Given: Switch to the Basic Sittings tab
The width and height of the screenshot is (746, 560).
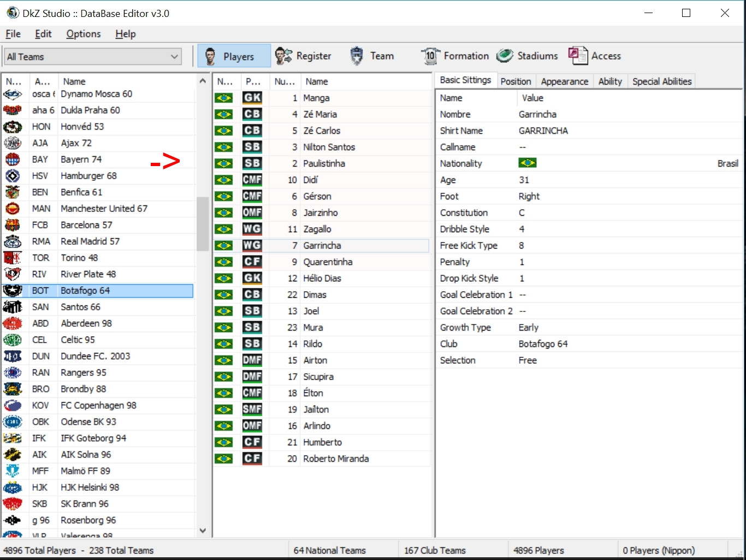Looking at the screenshot, I should [x=466, y=80].
